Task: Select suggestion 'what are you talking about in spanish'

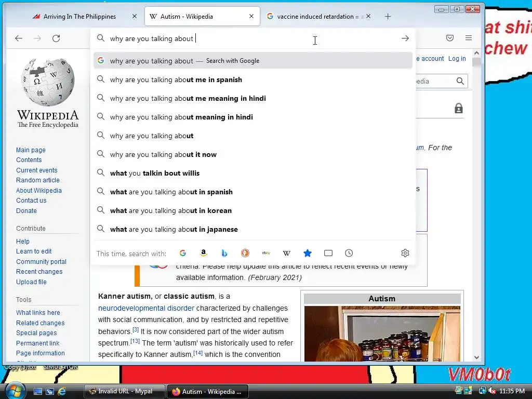Action: click(x=253, y=192)
